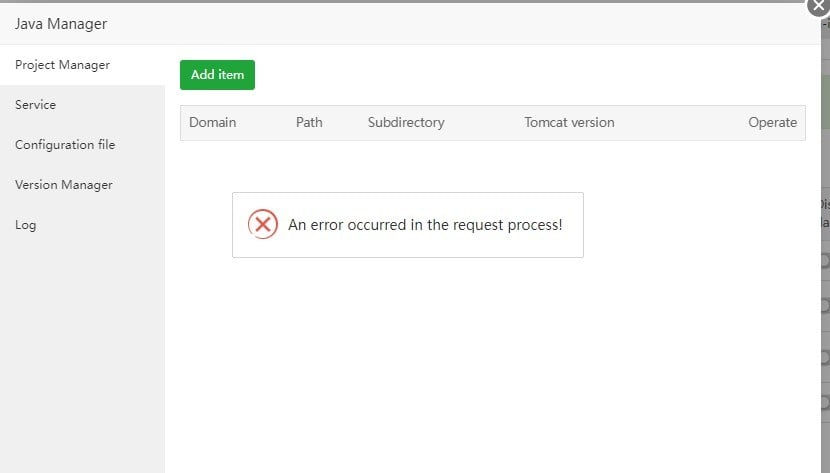Toggle the third partially hidden switch from top

(825, 354)
